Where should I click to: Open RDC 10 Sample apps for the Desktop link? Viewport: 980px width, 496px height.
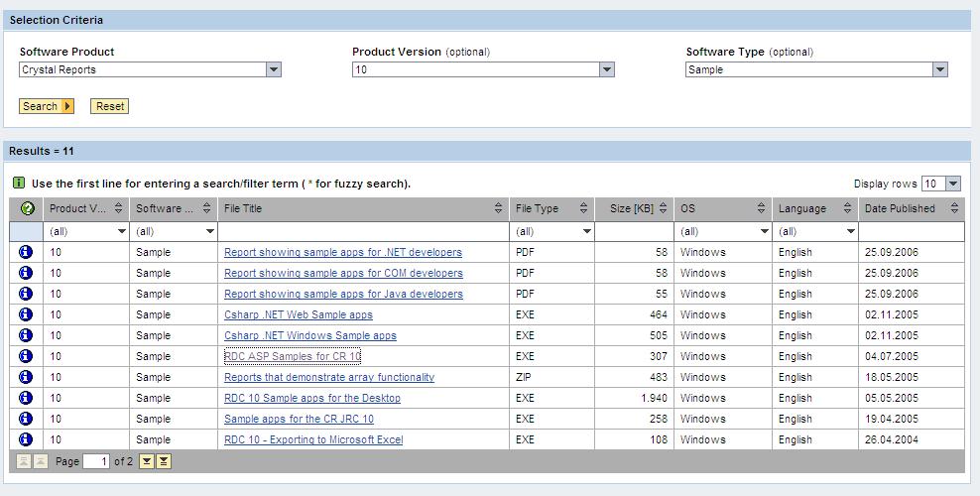[312, 398]
